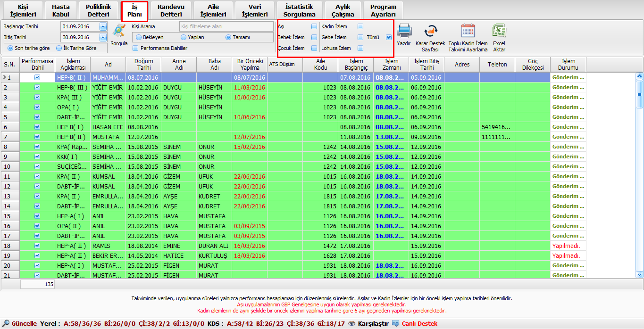Screen dimensions: 644x329
Task: Enable the Aşı filter checkbox
Action: (314, 26)
